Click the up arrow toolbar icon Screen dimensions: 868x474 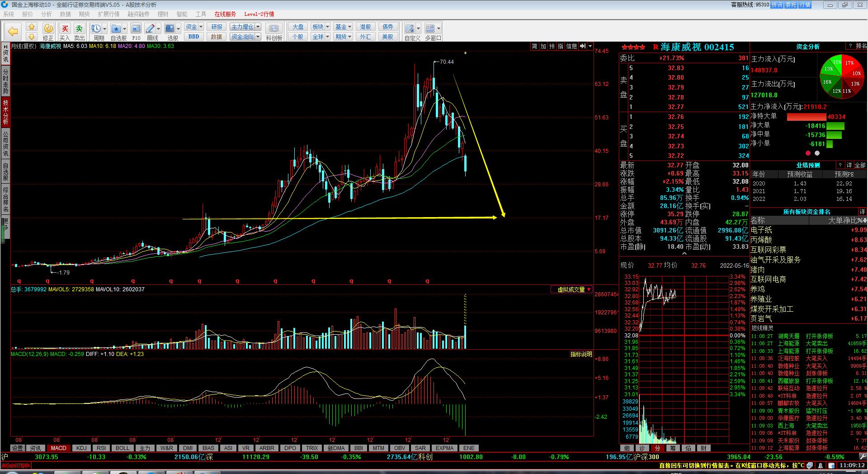click(x=31, y=27)
